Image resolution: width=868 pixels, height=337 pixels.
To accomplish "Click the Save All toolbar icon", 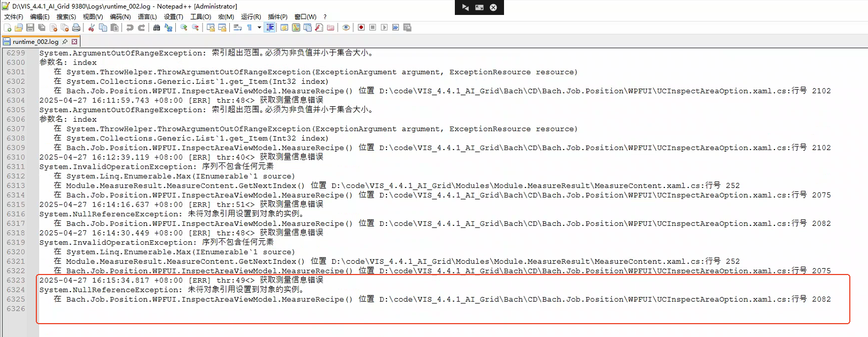I will [x=42, y=27].
